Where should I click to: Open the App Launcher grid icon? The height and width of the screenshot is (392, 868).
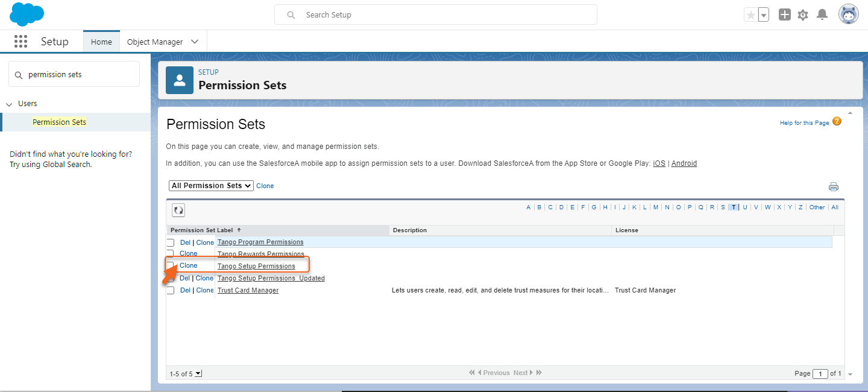click(20, 41)
